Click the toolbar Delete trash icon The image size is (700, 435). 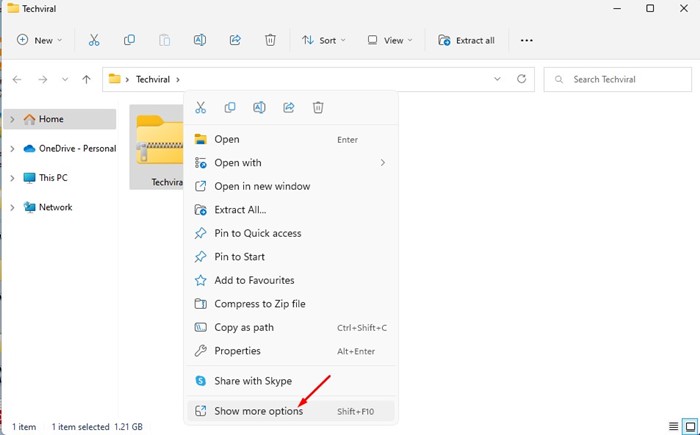[x=270, y=40]
